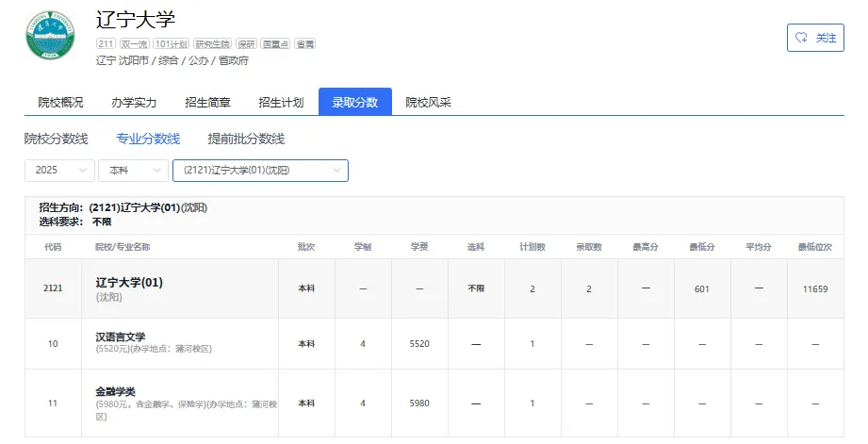The width and height of the screenshot is (868, 444).
Task: Click the 101计划 tag badge
Action: coord(171,43)
